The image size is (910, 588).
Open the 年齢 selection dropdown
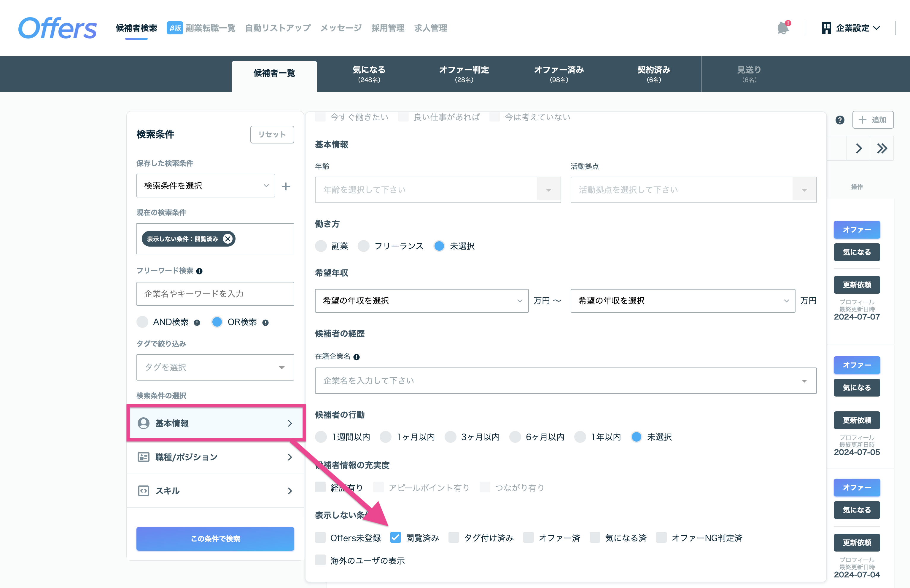(438, 190)
